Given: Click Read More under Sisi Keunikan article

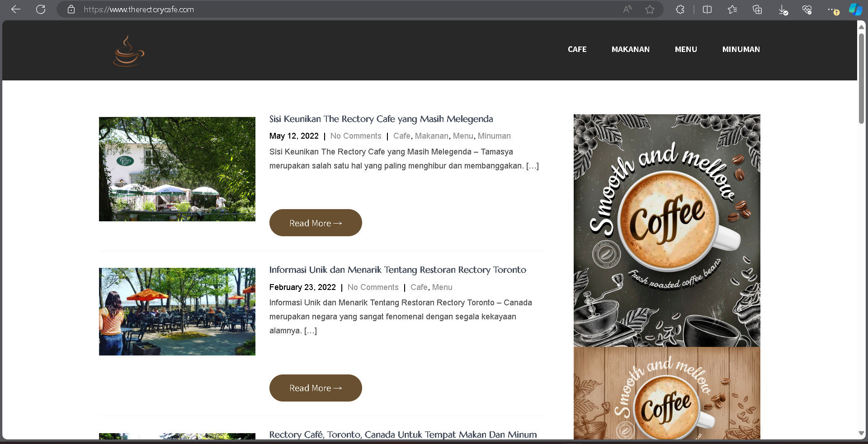Looking at the screenshot, I should 316,223.
